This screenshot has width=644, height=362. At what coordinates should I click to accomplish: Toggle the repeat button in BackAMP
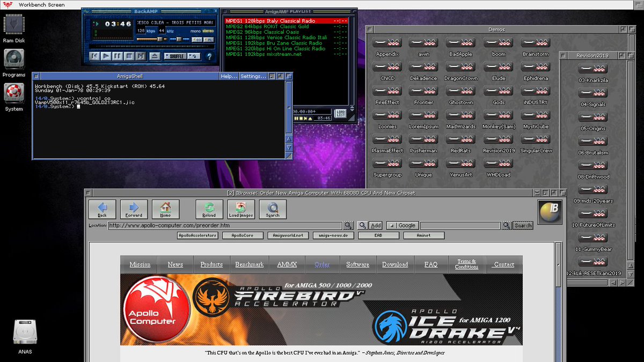point(194,56)
